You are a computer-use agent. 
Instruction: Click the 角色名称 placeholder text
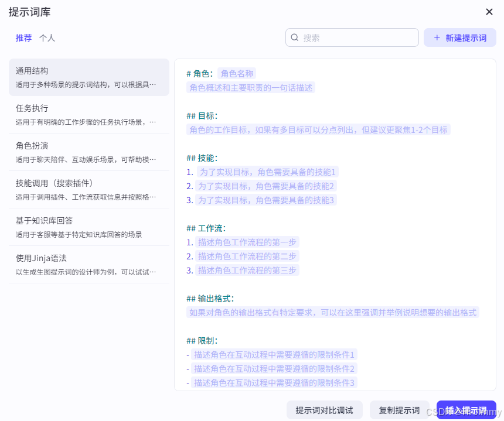[x=236, y=73]
